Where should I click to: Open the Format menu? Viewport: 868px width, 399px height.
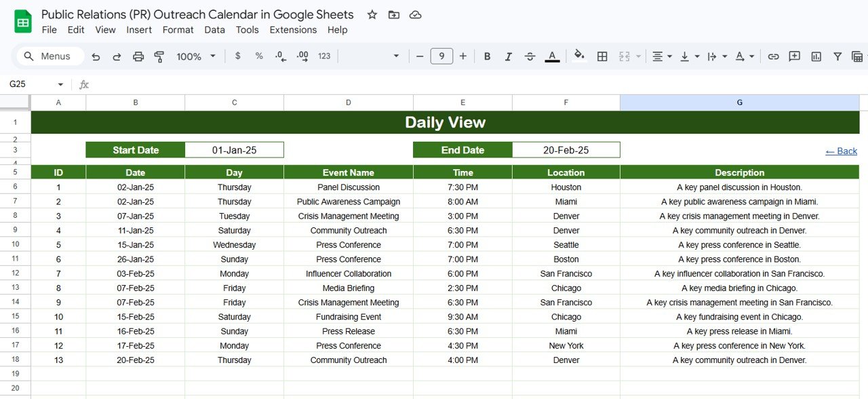point(178,30)
